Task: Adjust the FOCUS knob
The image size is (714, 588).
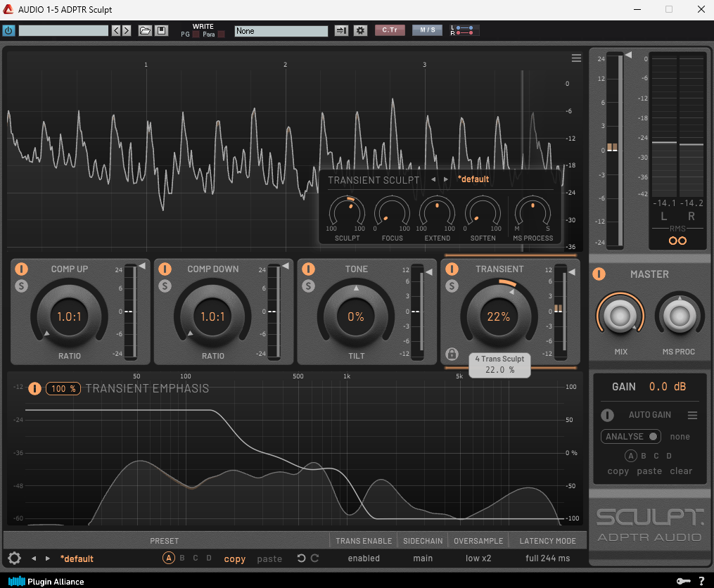Action: (392, 212)
